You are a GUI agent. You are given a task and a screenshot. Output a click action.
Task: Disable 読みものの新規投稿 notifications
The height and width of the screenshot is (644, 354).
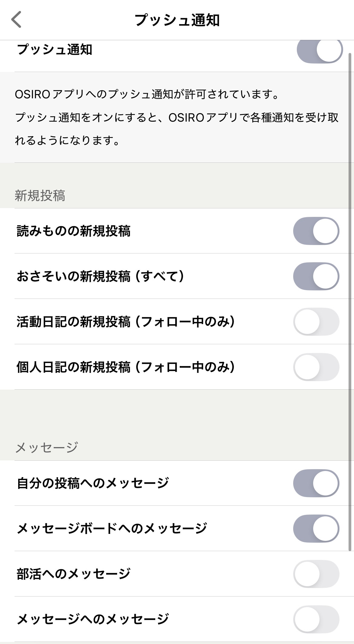316,231
